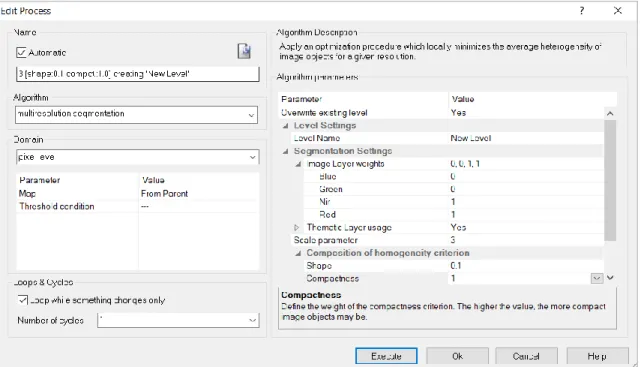Click the Execute button

coord(386,356)
